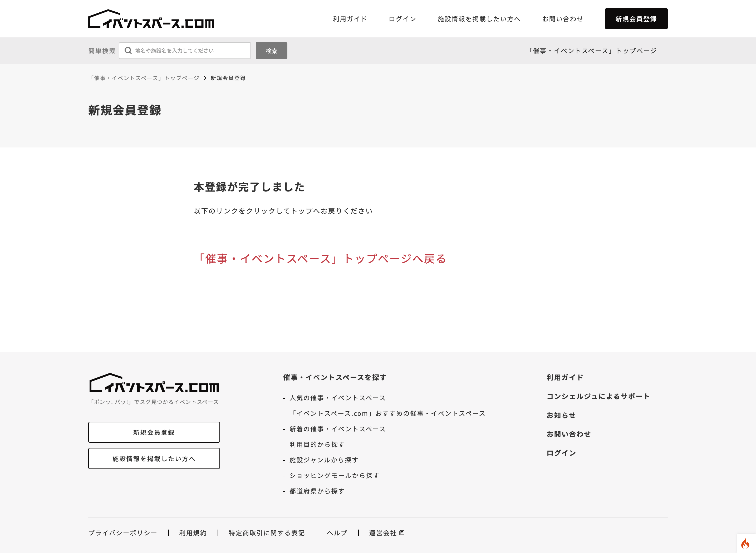Open ログイン in the header menu
This screenshot has height=553, width=756.
[x=402, y=19]
